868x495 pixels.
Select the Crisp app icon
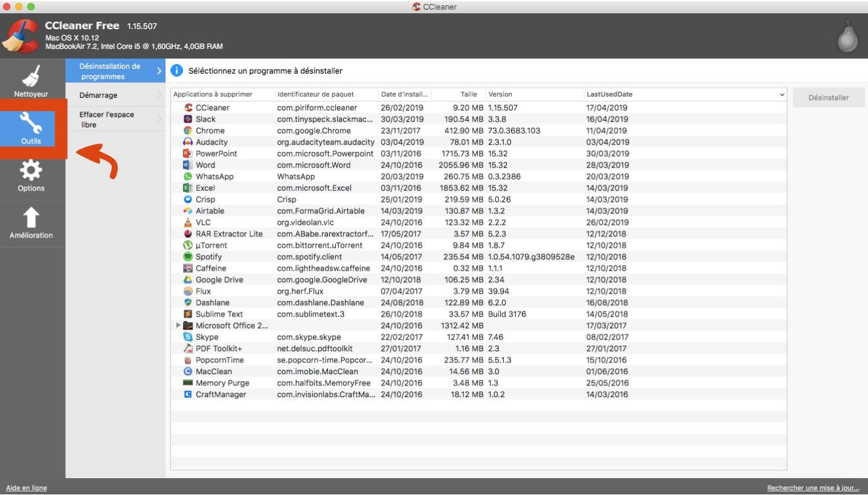188,199
